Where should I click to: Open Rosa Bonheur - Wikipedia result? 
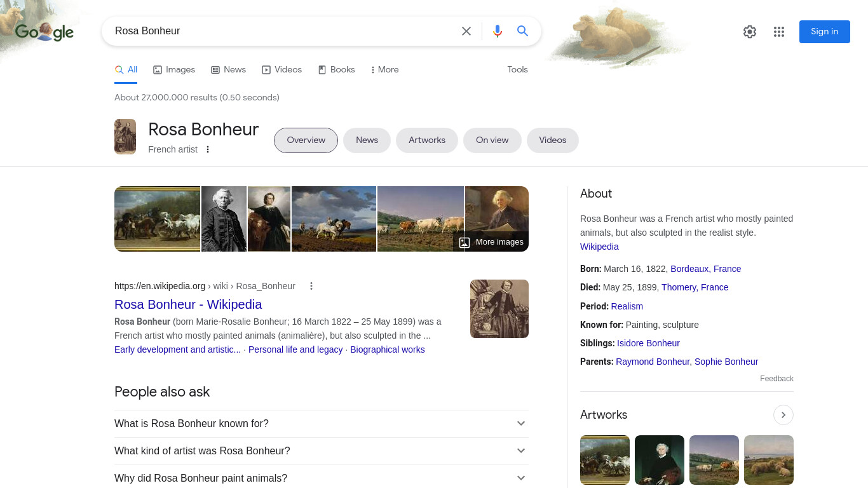click(x=188, y=304)
